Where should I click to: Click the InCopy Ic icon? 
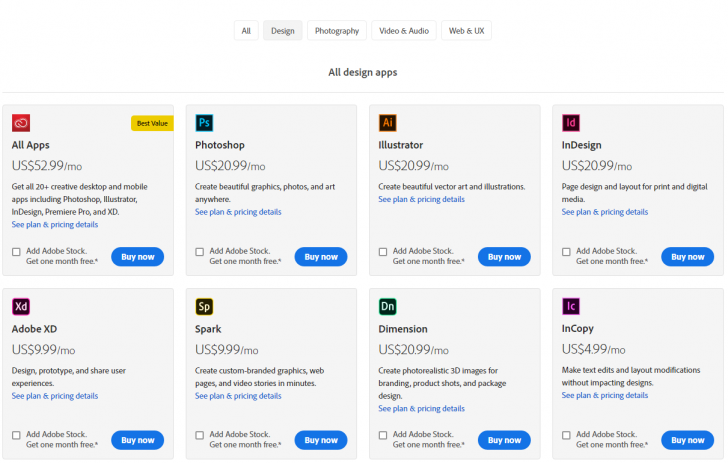click(x=571, y=306)
